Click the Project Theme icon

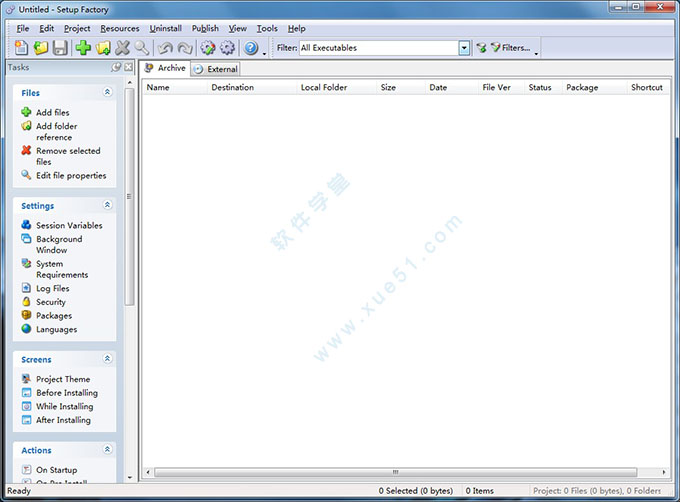(26, 379)
